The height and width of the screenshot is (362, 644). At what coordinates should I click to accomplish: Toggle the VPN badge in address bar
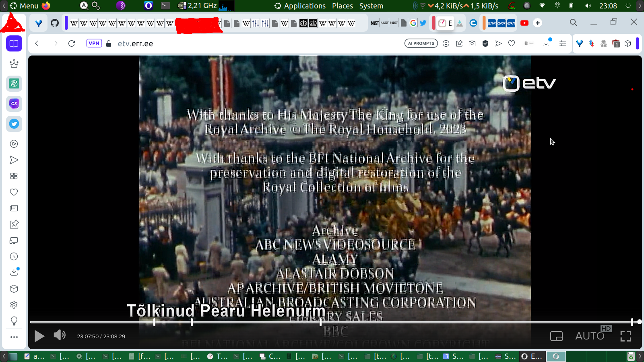tap(94, 43)
